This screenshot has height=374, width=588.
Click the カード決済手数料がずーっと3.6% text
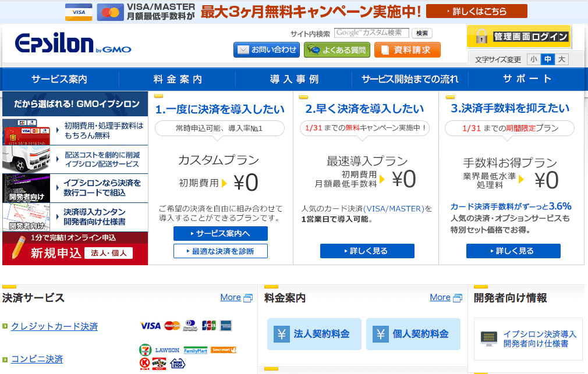pos(511,206)
